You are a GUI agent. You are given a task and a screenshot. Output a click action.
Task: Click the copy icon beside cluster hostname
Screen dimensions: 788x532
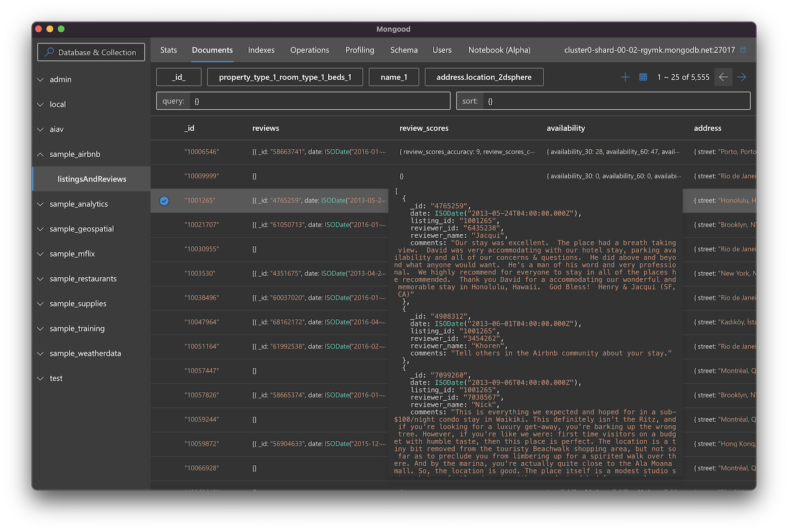click(743, 50)
